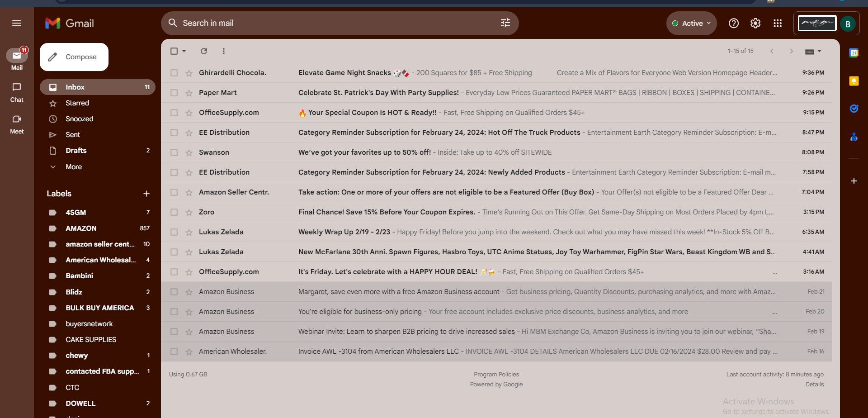Open the More three-dot toolbar menu

[224, 51]
